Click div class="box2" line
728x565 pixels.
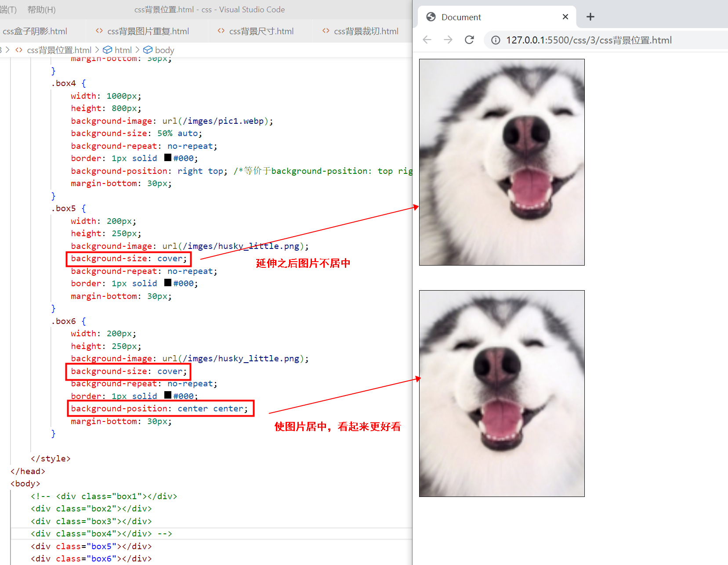tap(91, 509)
